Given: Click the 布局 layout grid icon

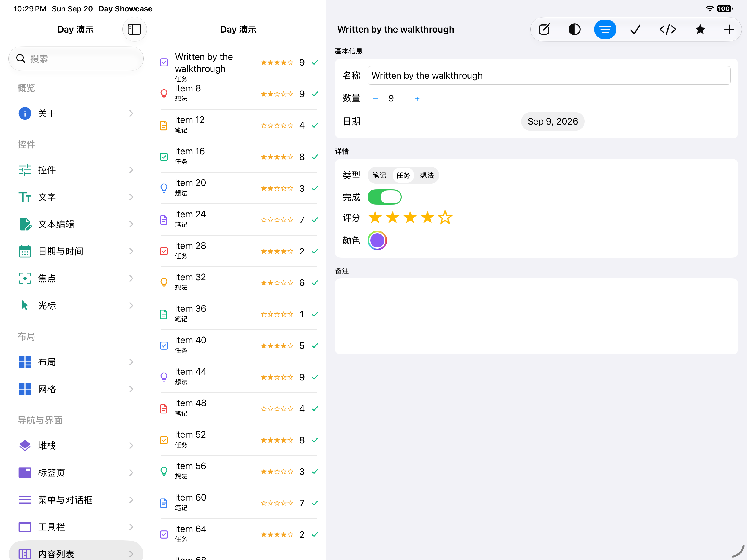Looking at the screenshot, I should 25,362.
